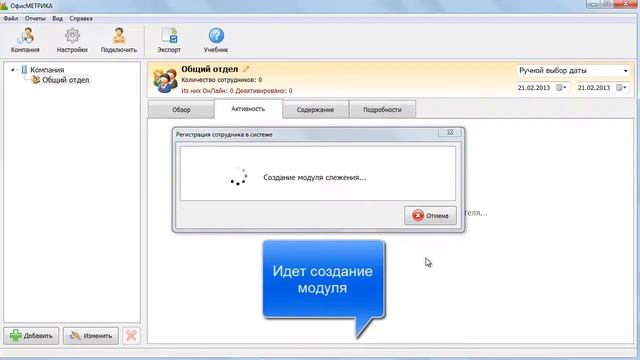
Task: Click the red delete X button
Action: [x=131, y=336]
